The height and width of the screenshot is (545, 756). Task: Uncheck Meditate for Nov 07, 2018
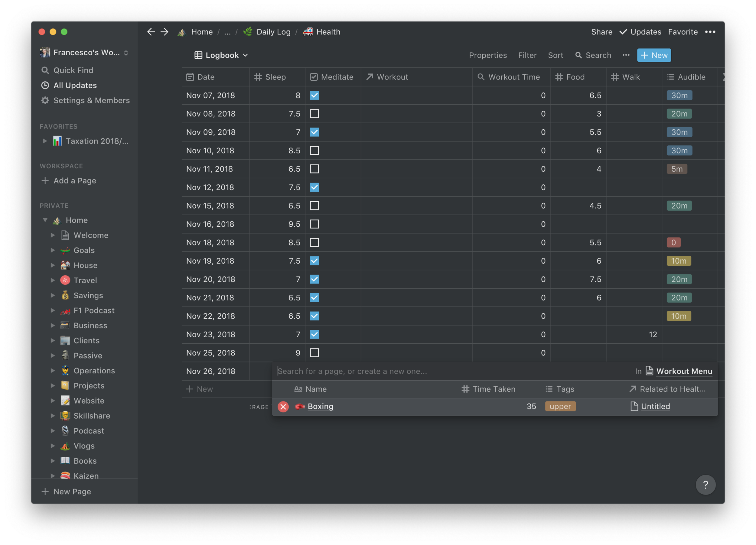314,95
